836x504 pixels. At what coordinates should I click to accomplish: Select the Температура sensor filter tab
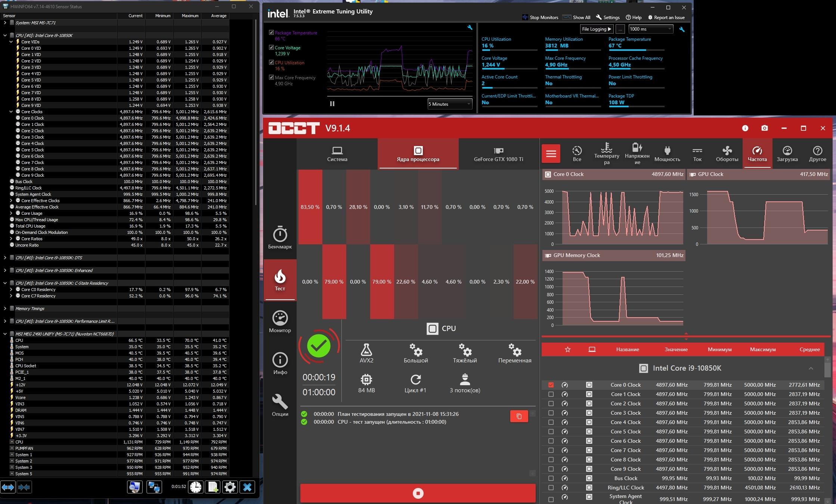pos(607,154)
